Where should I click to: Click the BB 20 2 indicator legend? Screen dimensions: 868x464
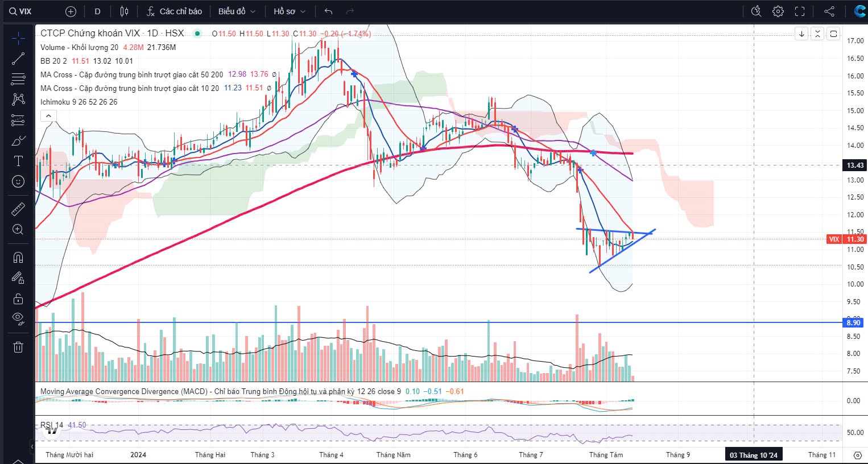[53, 61]
